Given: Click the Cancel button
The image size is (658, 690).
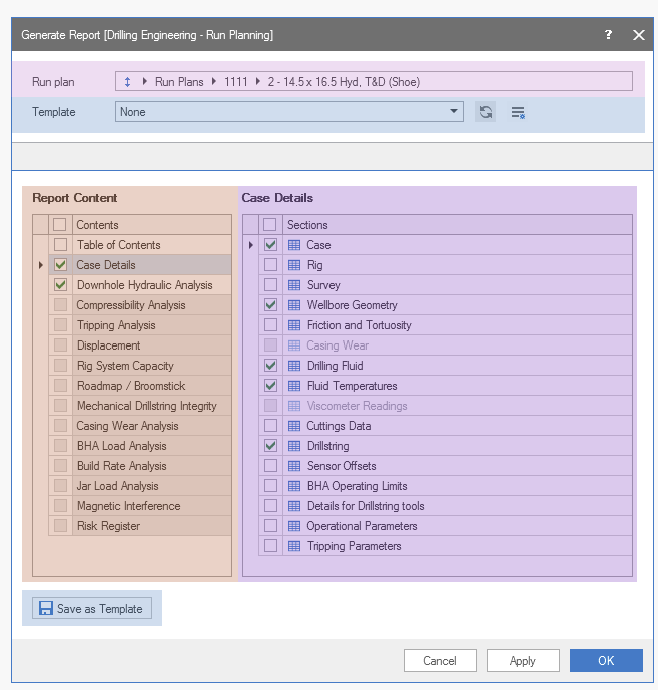Looking at the screenshot, I should (x=440, y=661).
